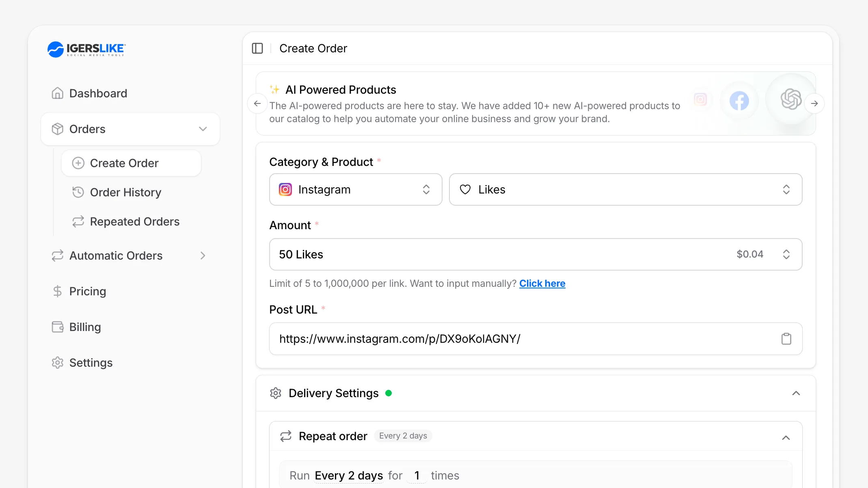Screen dimensions: 868x488
Task: Collapse the Repeat order section
Action: [x=786, y=437]
